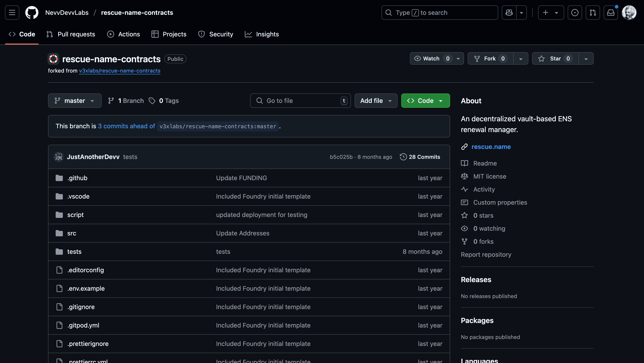644x363 pixels.
Task: Open the Copilot dropdown arrow
Action: [521, 13]
